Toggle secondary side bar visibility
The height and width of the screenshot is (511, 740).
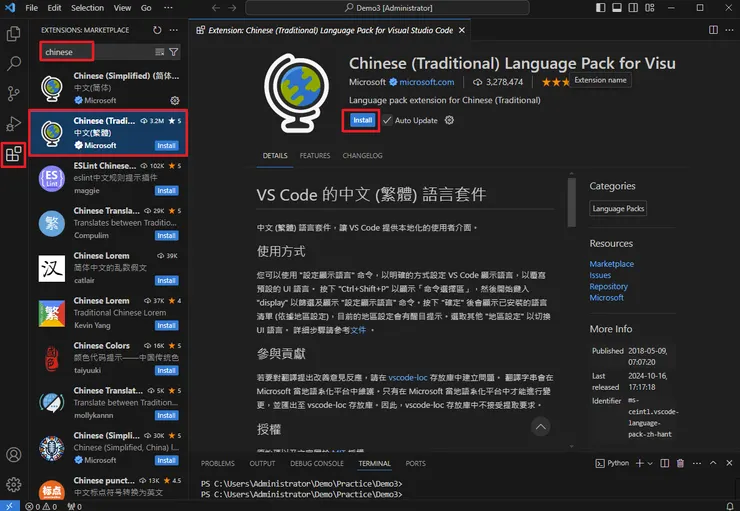click(x=633, y=8)
